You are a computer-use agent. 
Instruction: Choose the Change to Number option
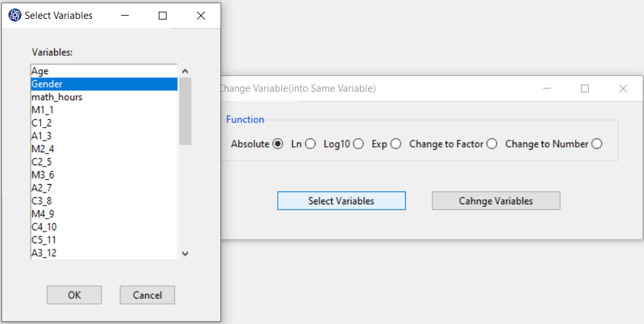click(597, 144)
